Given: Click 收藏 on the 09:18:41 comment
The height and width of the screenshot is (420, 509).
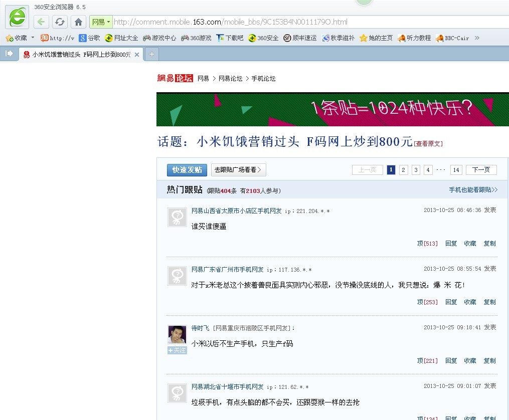Looking at the screenshot, I should coord(470,361).
